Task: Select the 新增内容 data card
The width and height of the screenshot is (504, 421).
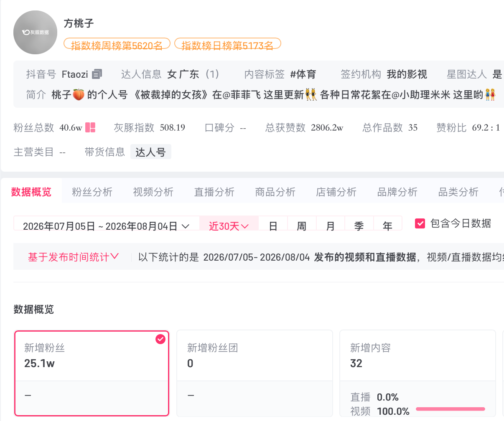Action: coord(418,373)
